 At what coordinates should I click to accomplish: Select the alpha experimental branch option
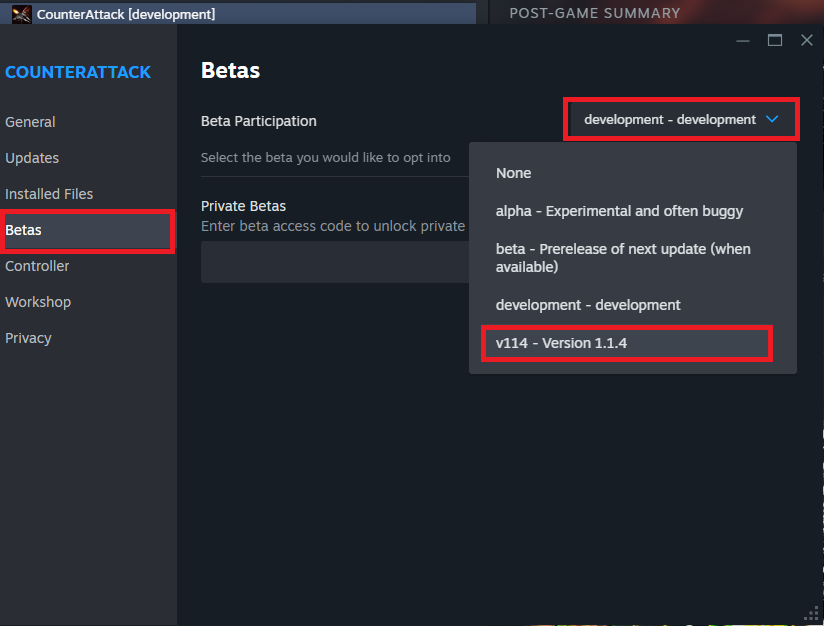pyautogui.click(x=619, y=211)
